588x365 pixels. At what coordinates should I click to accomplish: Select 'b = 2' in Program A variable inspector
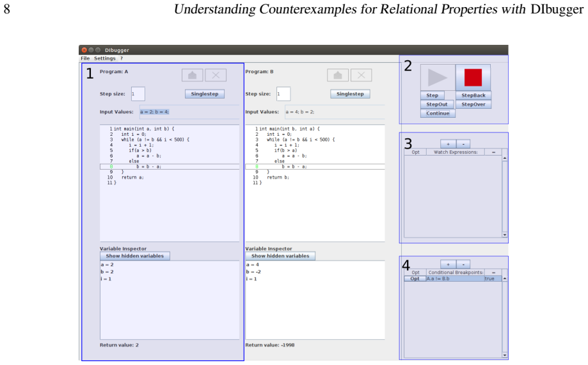pyautogui.click(x=107, y=272)
